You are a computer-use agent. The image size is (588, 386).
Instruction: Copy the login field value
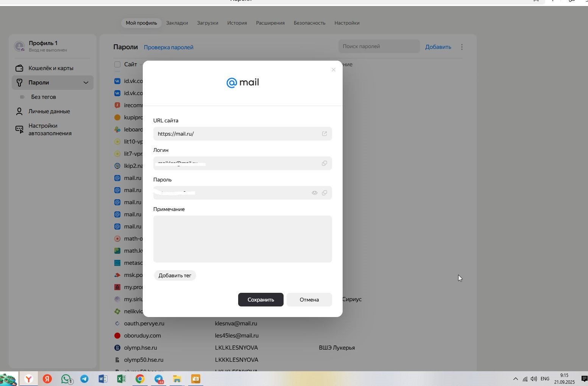(x=324, y=163)
